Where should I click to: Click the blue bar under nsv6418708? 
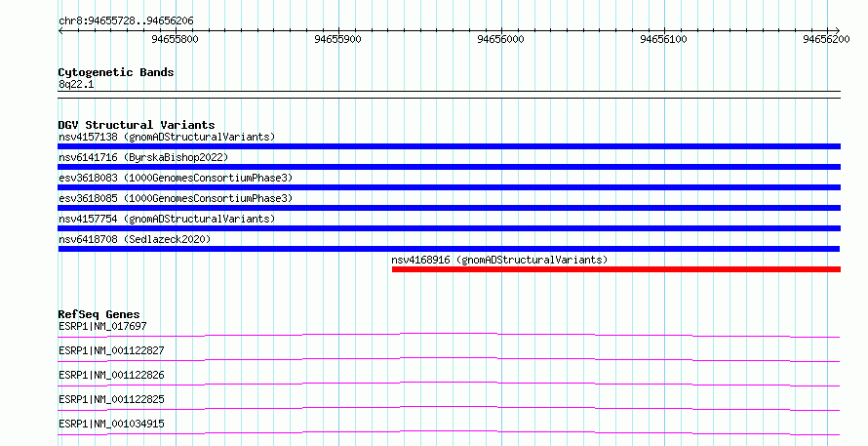449,249
